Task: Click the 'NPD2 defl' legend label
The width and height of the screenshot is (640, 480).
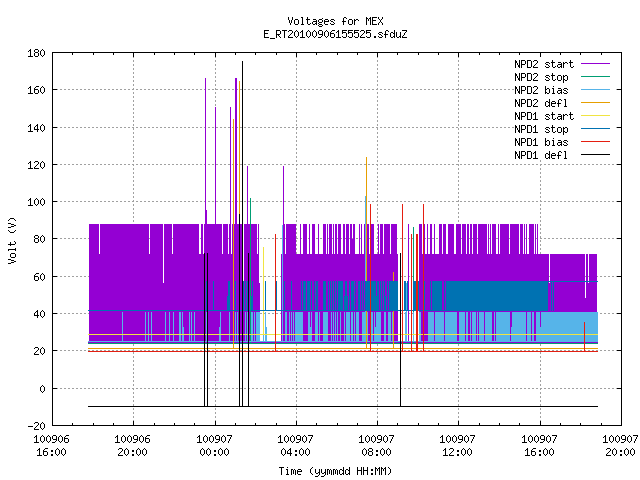Action: [541, 103]
